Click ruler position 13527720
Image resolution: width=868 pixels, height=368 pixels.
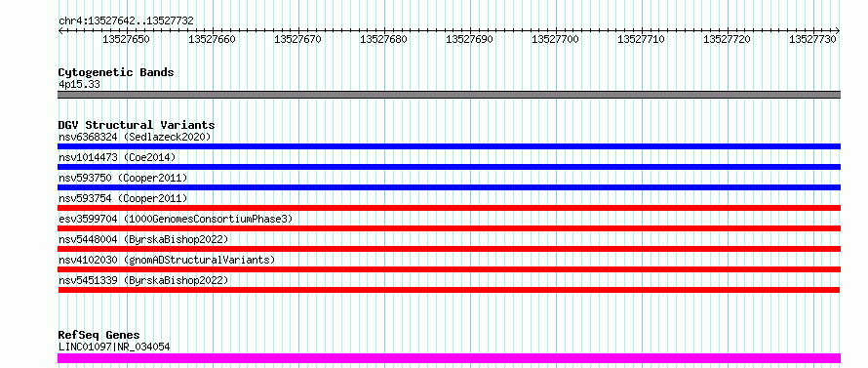(727, 39)
